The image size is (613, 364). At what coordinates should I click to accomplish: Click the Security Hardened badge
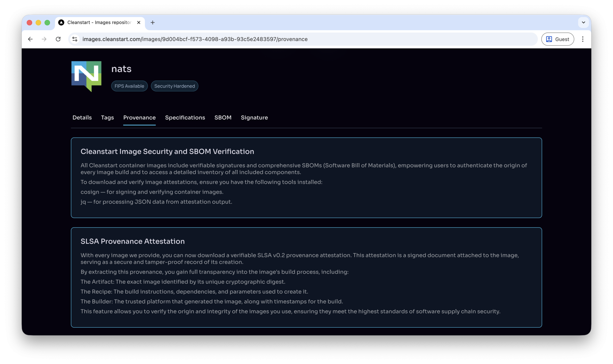click(x=174, y=86)
